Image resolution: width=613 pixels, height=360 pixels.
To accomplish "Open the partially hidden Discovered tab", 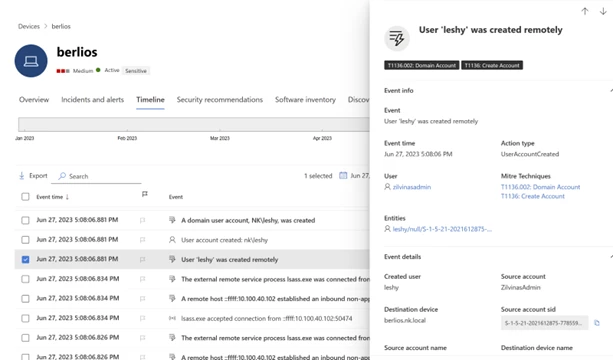I will (x=358, y=100).
